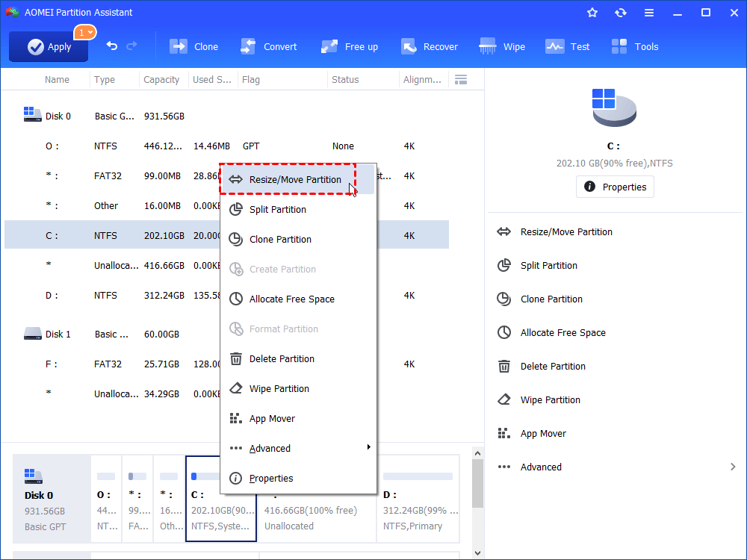Open title bar hamburger menu
Image resolution: width=747 pixels, height=560 pixels.
point(649,13)
